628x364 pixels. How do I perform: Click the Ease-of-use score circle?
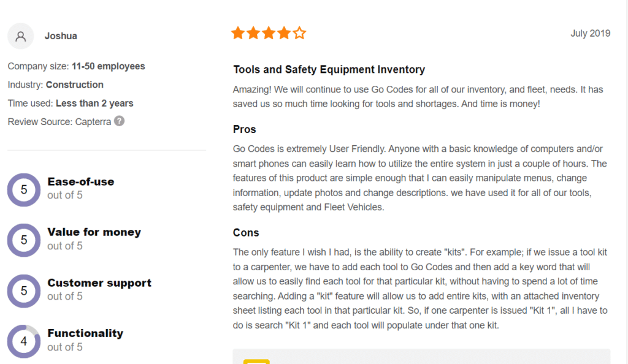pos(24,189)
